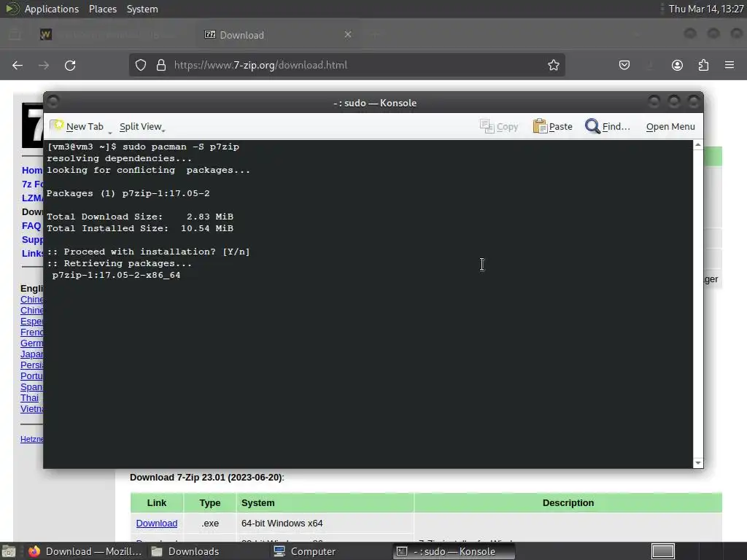The height and width of the screenshot is (560, 747).
Task: Click the Description column header in download table
Action: (x=568, y=503)
